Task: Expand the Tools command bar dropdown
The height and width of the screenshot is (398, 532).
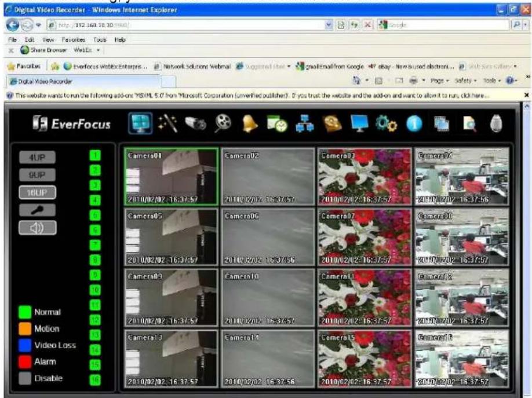Action: click(491, 81)
